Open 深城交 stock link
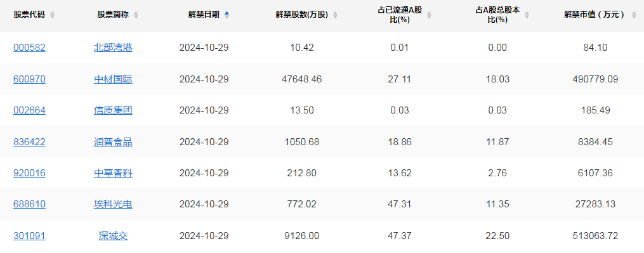 (113, 236)
